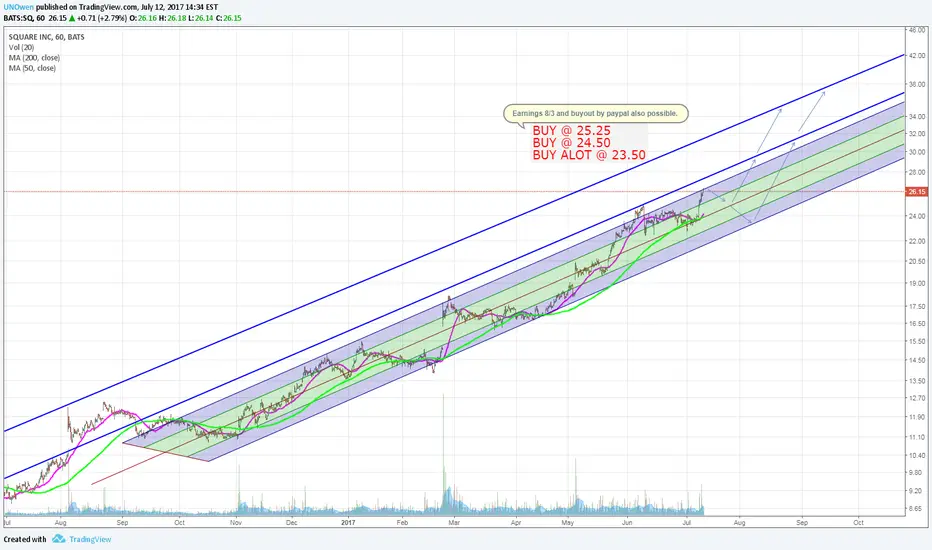Click the 9.80 price axis label
932x550 pixels.
click(917, 472)
